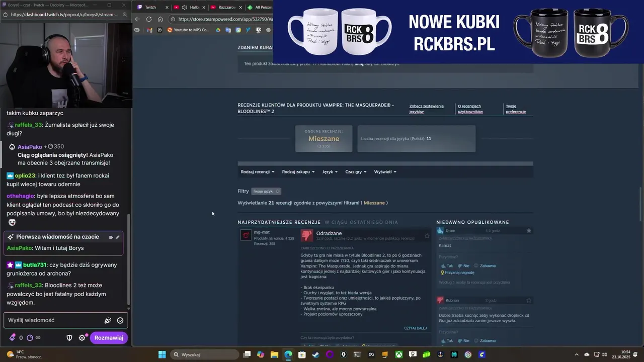Switch to the All Persons tab
The image size is (644, 362).
click(x=259, y=8)
